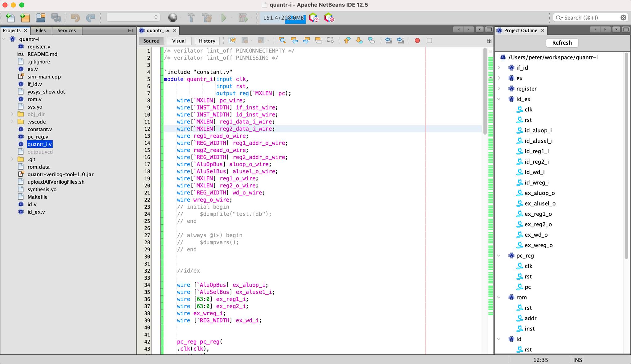Open register.v in Projects tree

[x=39, y=46]
